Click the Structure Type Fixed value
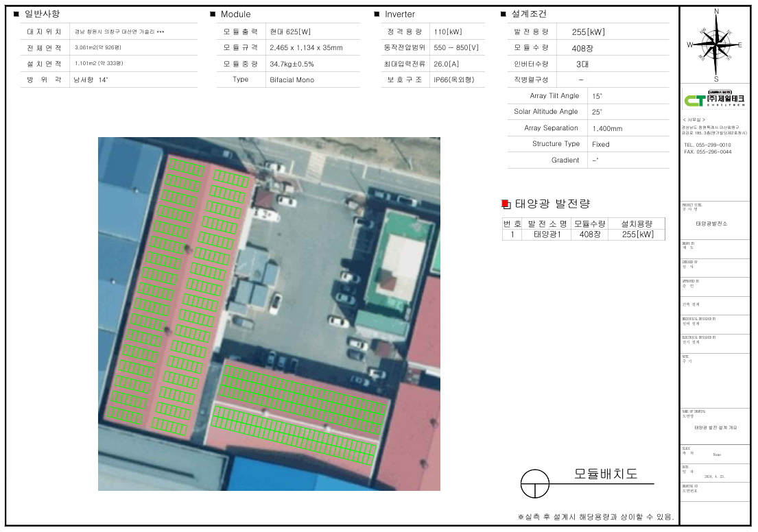Screen dimensions: 758x532 point(600,144)
